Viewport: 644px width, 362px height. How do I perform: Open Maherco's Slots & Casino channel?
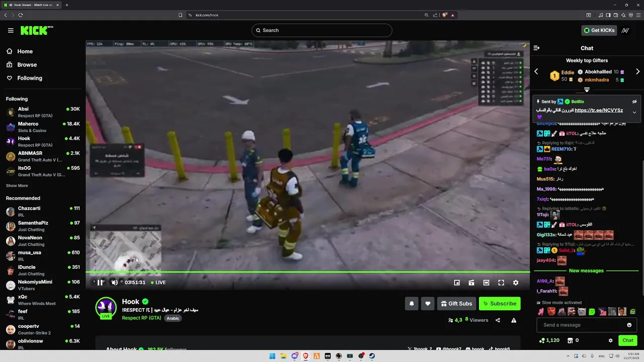[x=43, y=127]
